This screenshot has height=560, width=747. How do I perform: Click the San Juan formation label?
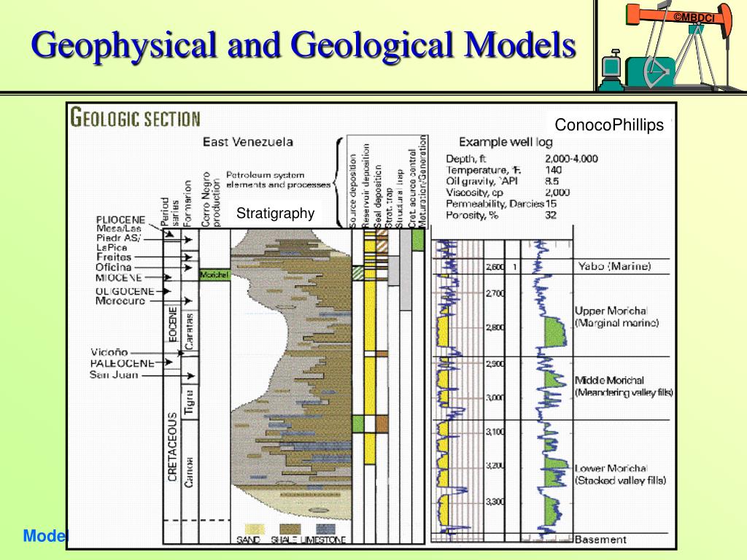(x=114, y=375)
